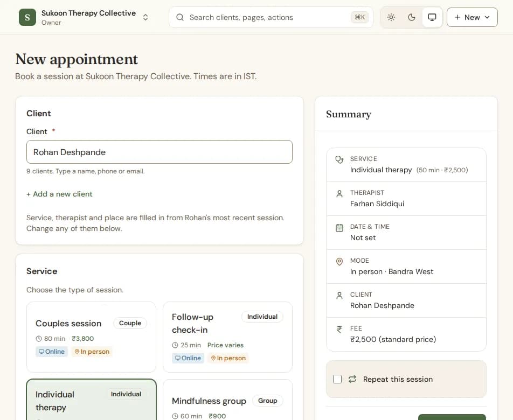
Task: Click the ₹900 price on Mindfulness group
Action: [x=217, y=416]
